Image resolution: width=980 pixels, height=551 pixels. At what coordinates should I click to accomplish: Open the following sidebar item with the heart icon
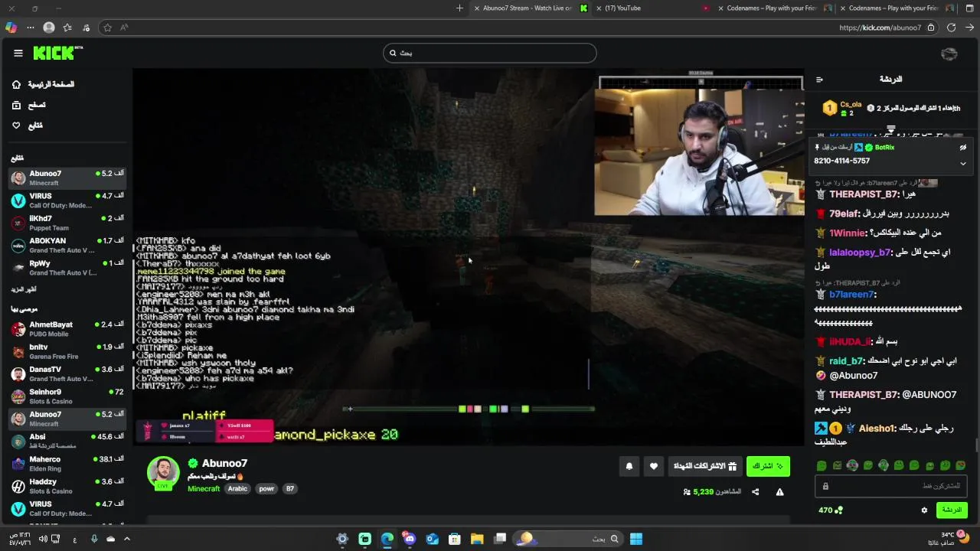[28, 126]
